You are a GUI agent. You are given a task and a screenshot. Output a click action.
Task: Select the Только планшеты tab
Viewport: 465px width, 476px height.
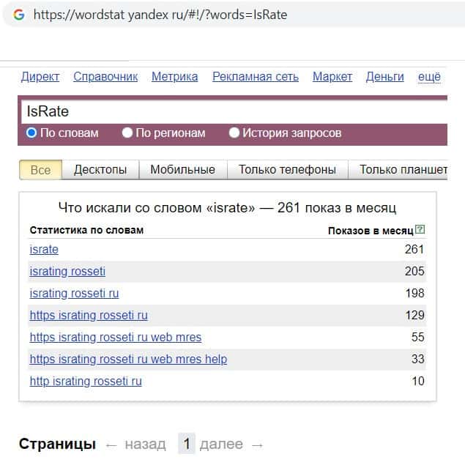(x=403, y=170)
